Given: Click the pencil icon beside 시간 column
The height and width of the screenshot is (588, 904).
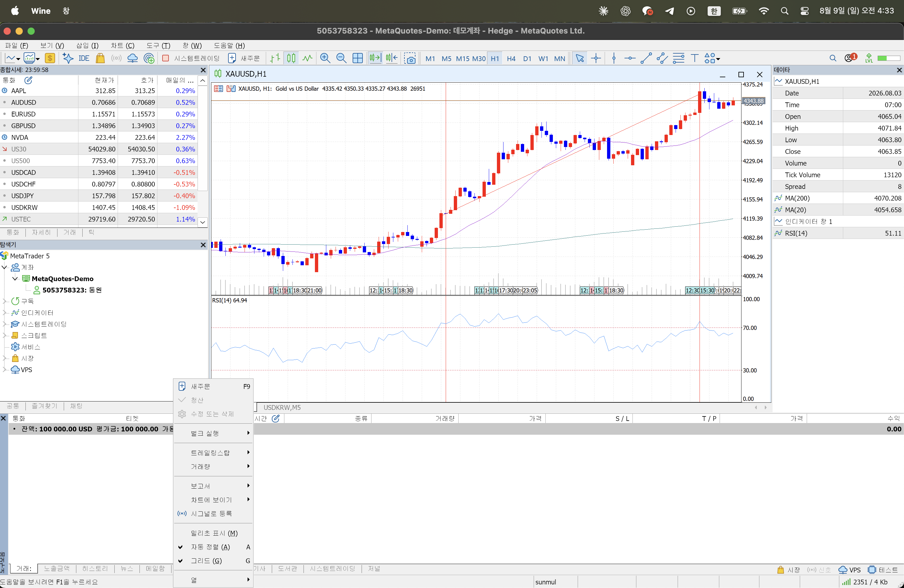Looking at the screenshot, I should [276, 418].
